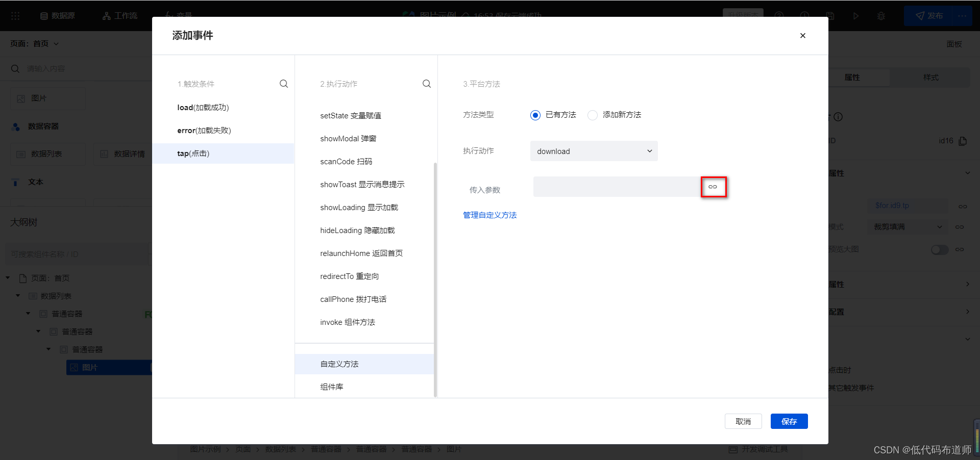
Task: Select the 已有方法 radio button
Action: (x=535, y=115)
